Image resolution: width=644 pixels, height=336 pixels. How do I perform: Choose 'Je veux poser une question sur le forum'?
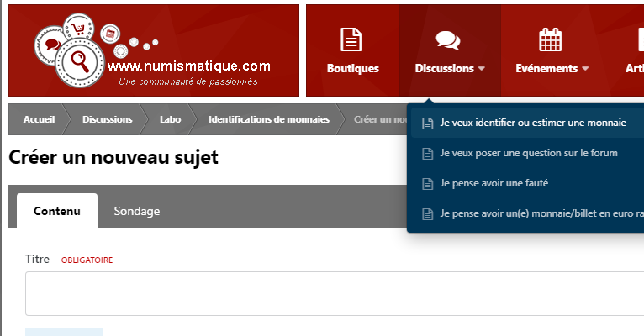click(x=527, y=153)
